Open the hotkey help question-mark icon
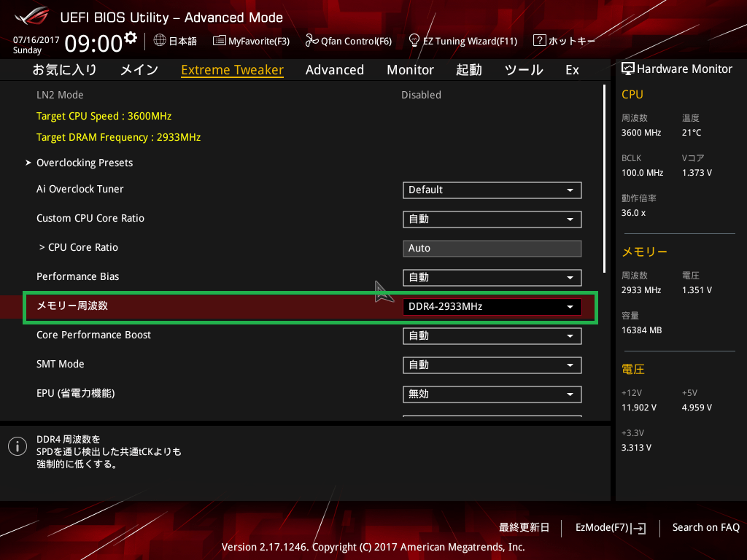Screen dimensions: 747x560 click(540, 41)
